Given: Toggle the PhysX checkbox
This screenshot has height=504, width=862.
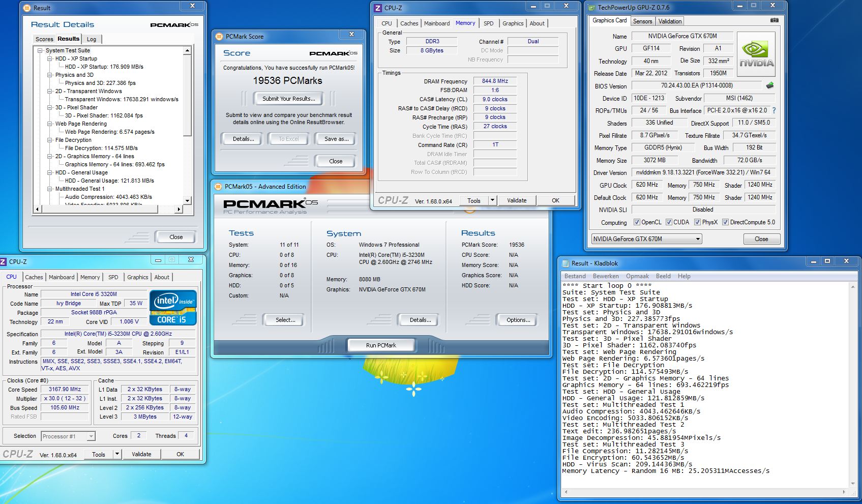Looking at the screenshot, I should [x=697, y=222].
